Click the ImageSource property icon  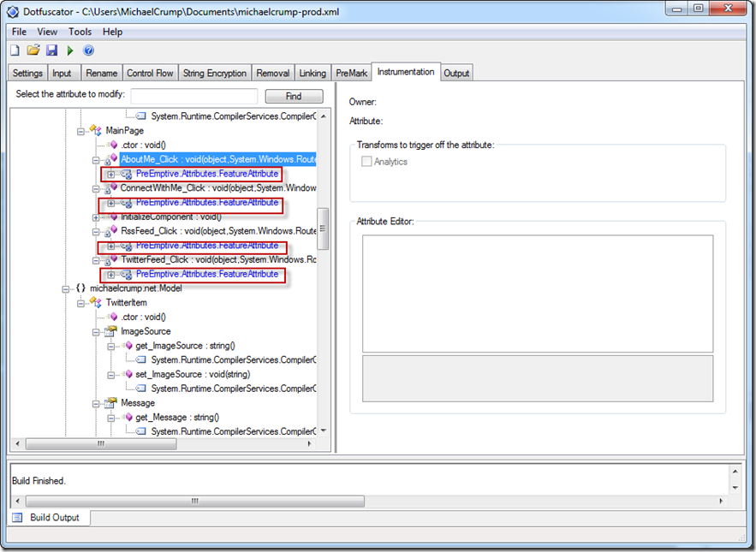(111, 331)
